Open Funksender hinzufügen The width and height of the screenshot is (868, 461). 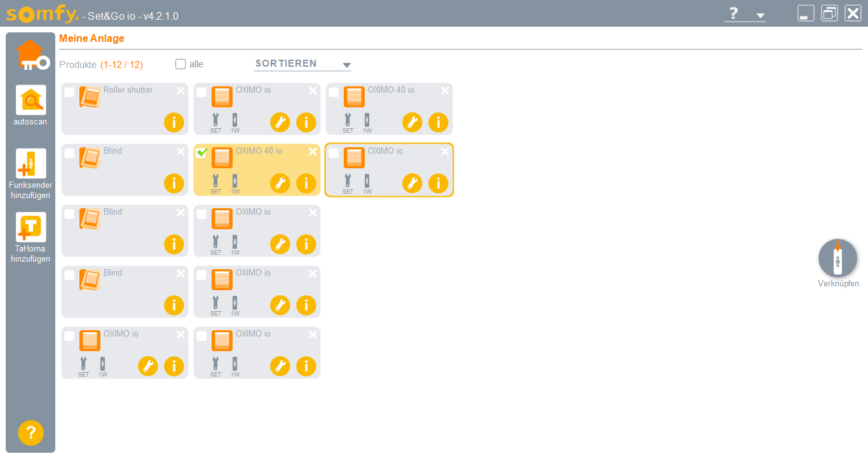coord(31,164)
